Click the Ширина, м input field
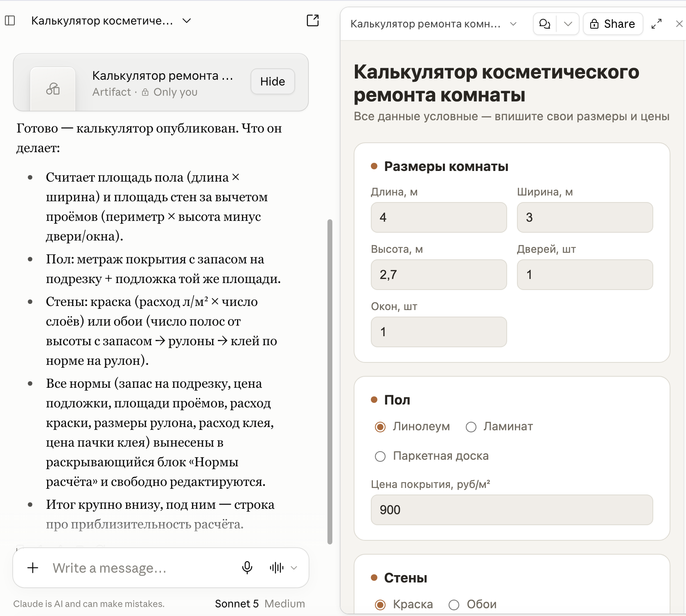 point(585,217)
